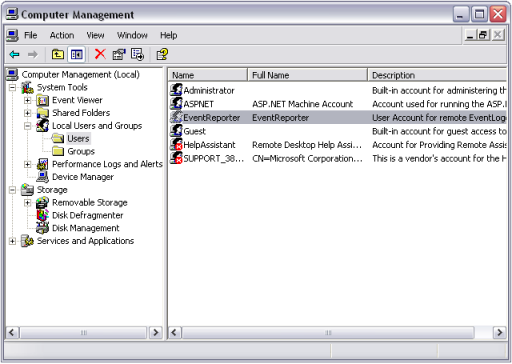
Task: Click the Export List toolbar icon
Action: point(138,54)
